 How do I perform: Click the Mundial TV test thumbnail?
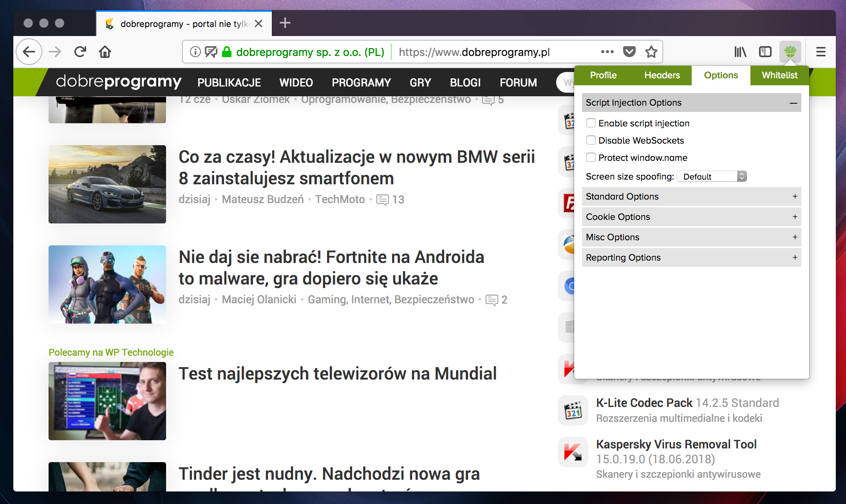click(107, 401)
